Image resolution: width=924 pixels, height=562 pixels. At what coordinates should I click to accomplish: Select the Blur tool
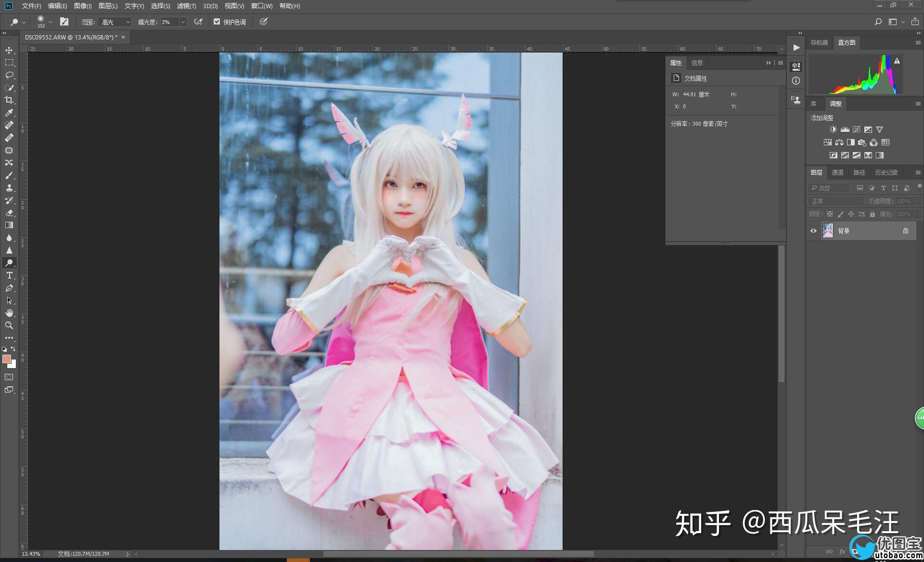pos(9,238)
